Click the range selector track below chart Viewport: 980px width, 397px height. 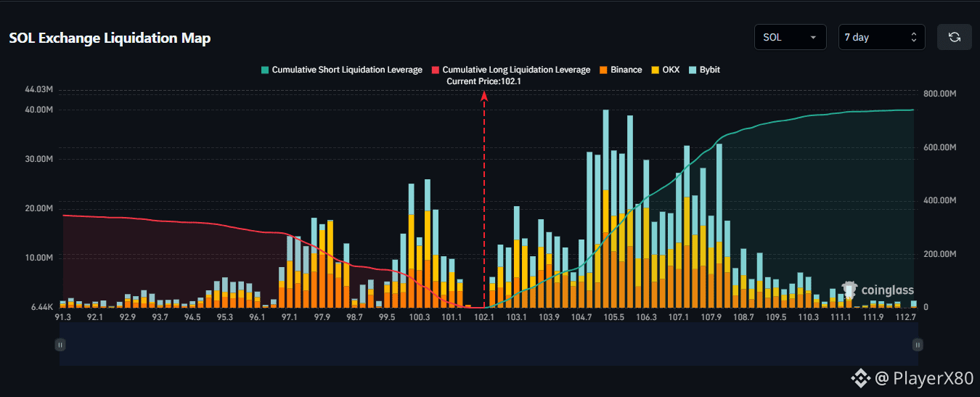[489, 345]
